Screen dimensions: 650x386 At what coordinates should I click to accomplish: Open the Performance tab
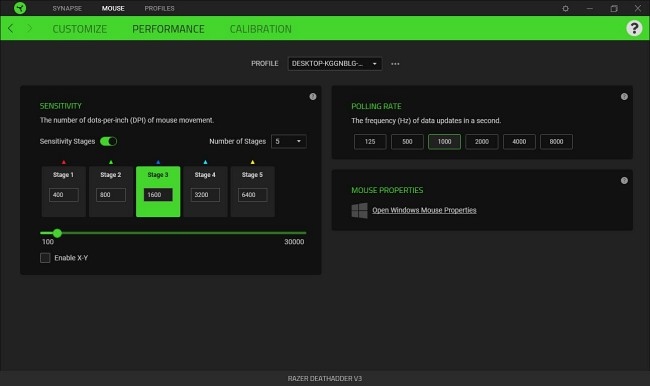point(168,29)
